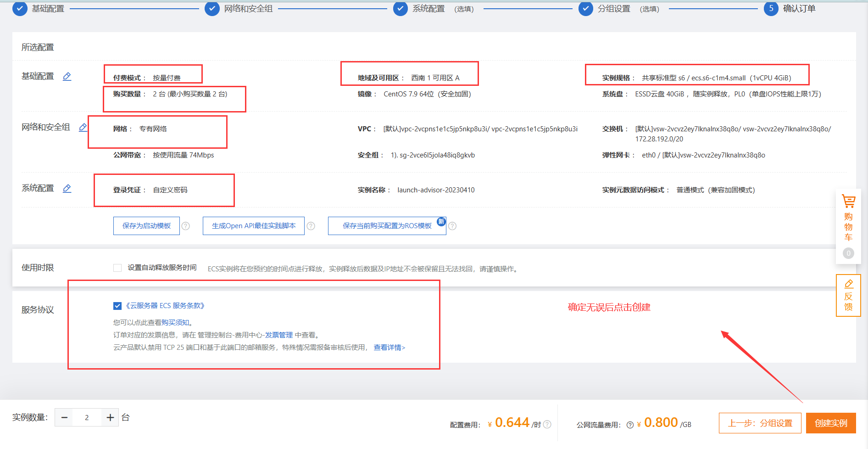Screen dimensions: 868x449
Task: Open 查看详情 link about TCP 25
Action: (389, 348)
